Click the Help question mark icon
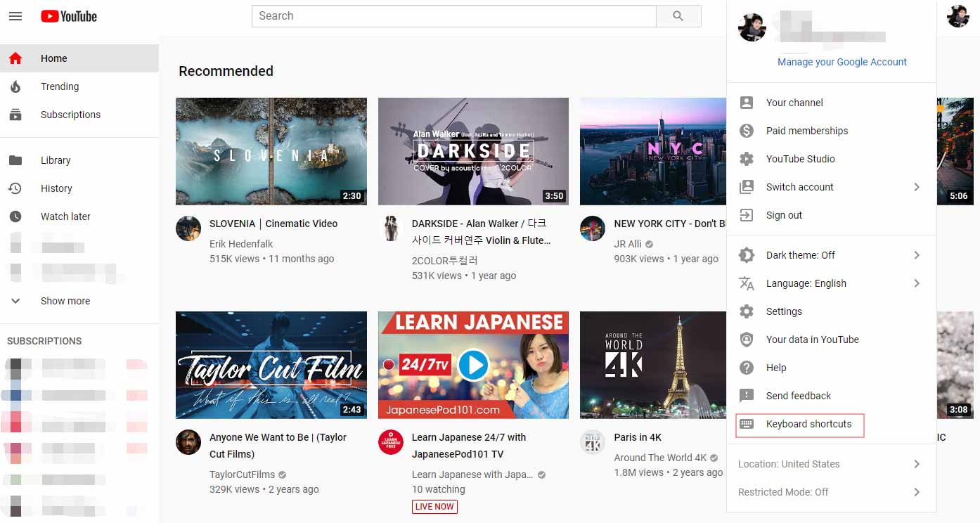This screenshot has height=523, width=980. point(747,368)
